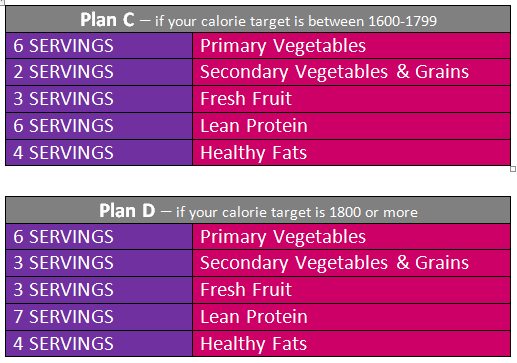Click Secondary Vegetables & Grains in Plan C
The image size is (517, 363).
(351, 72)
